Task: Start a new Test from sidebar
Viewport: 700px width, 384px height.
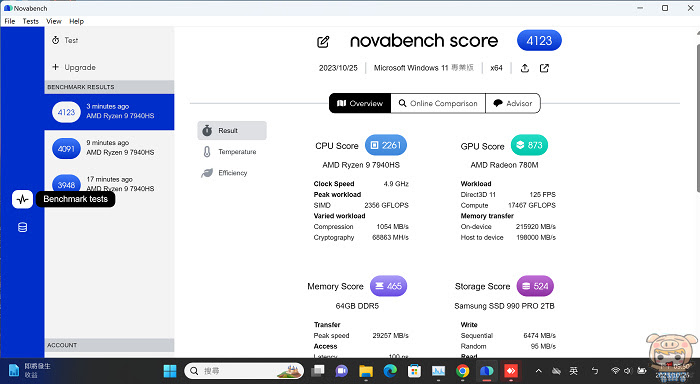Action: pyautogui.click(x=65, y=40)
